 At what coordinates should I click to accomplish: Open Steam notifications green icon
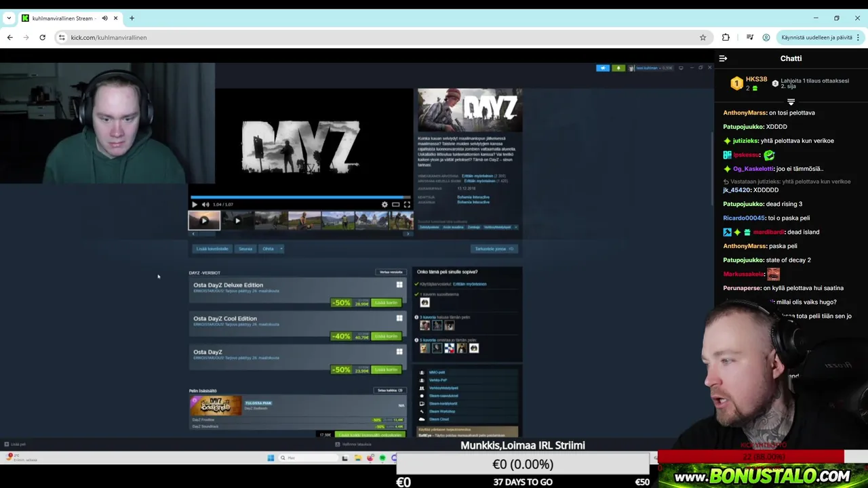[618, 68]
